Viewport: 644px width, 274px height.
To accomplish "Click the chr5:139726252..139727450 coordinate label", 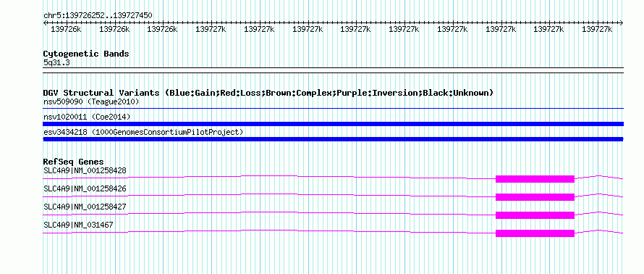I will click(98, 16).
